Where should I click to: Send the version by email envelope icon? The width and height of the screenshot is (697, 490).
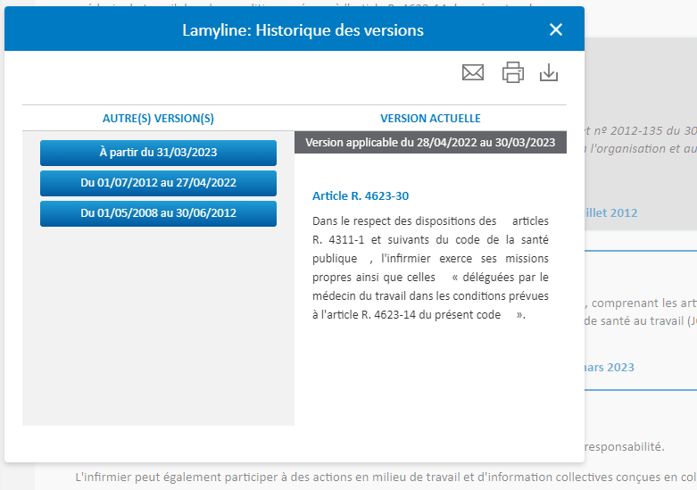coord(473,72)
